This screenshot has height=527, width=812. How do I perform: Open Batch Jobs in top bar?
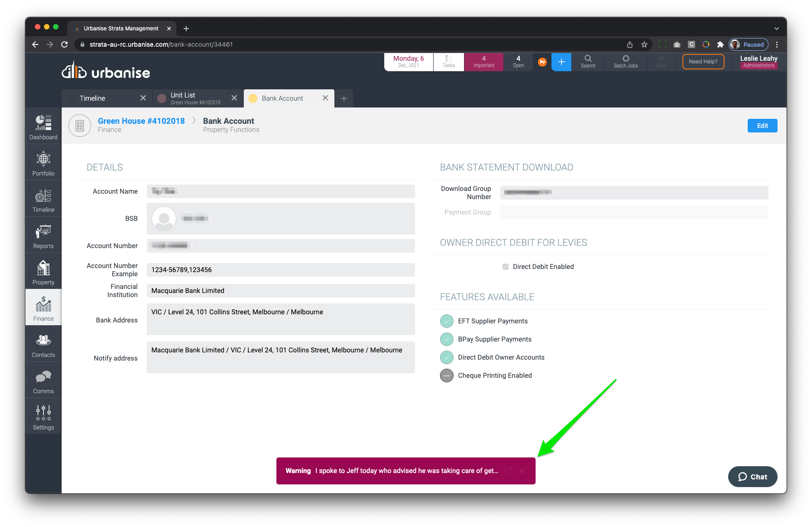[625, 62]
